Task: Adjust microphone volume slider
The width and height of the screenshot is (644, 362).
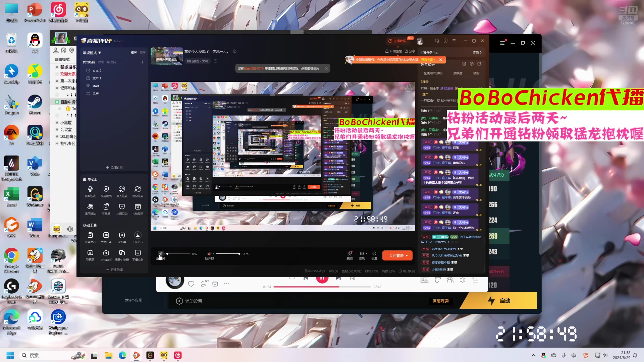Action: [178, 254]
